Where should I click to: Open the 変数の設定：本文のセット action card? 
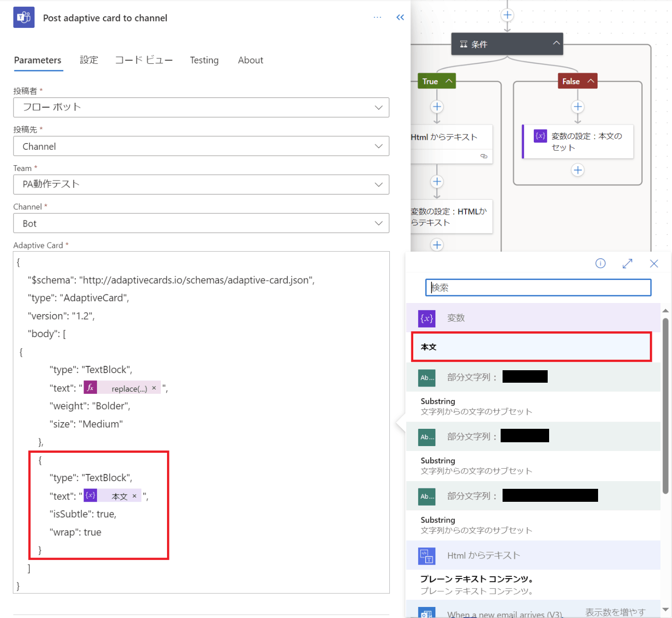(x=578, y=142)
